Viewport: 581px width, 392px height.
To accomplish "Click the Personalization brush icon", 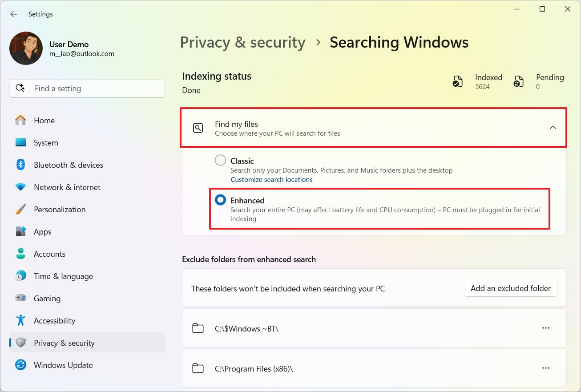I will tap(20, 209).
